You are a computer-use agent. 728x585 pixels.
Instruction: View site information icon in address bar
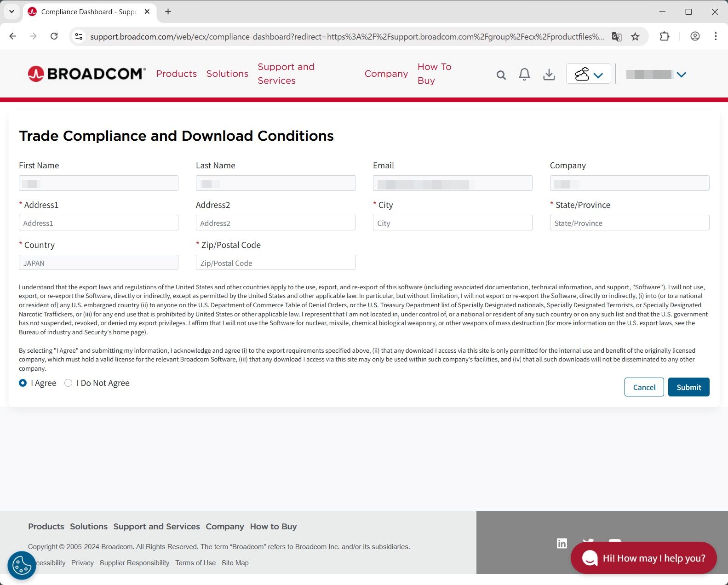point(79,36)
